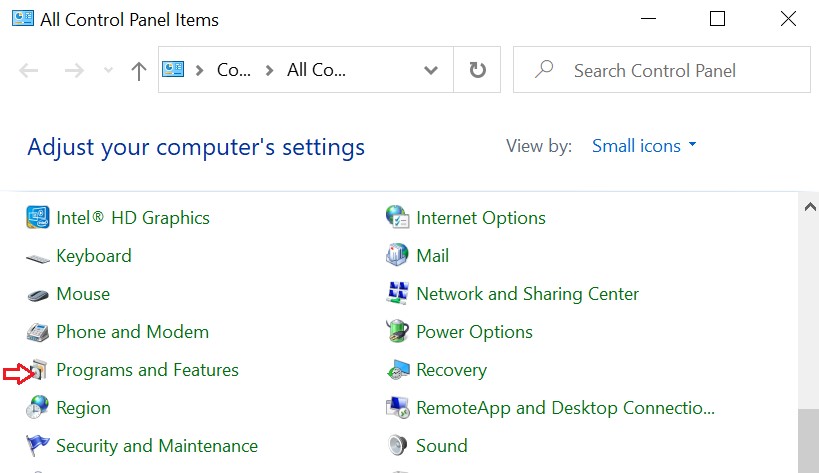Open Phone and Modem link
Screen dimensions: 819x473
(x=133, y=332)
